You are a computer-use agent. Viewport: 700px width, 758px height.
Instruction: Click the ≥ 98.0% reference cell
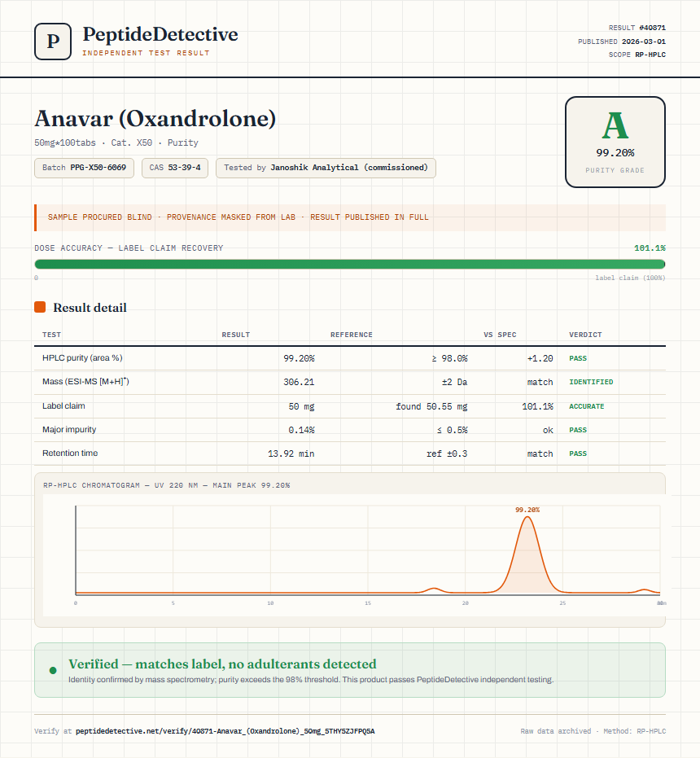coord(449,358)
